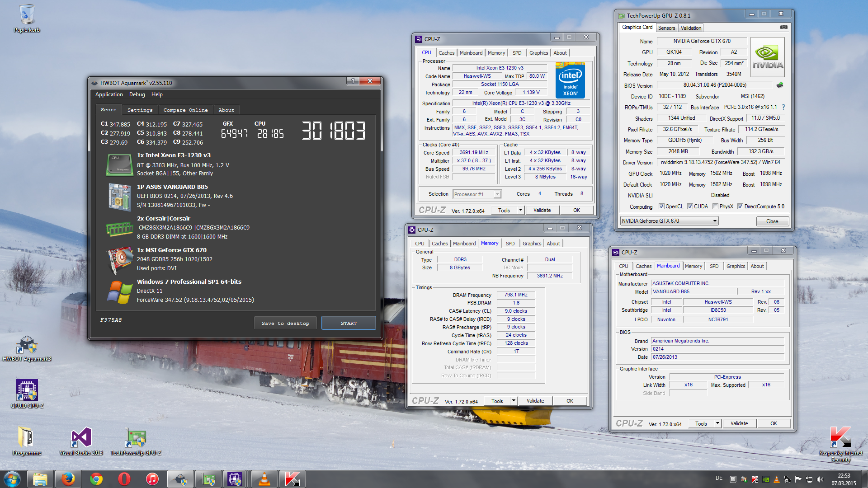Switch to Settings tab in Aquamark

(140, 110)
